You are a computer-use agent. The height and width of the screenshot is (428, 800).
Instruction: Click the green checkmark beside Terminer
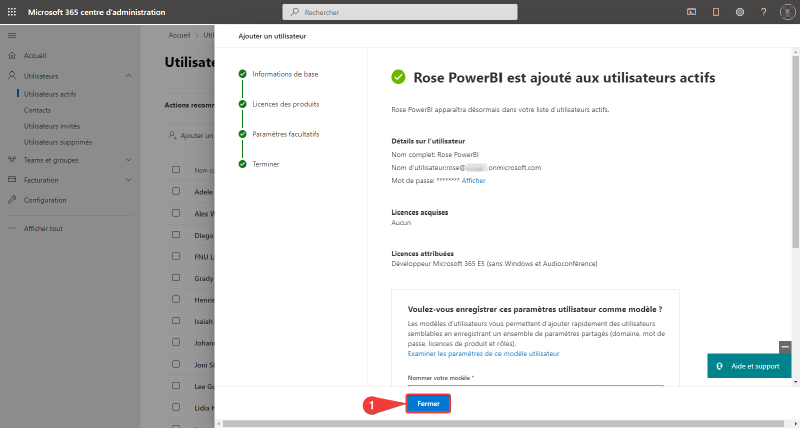[242, 164]
